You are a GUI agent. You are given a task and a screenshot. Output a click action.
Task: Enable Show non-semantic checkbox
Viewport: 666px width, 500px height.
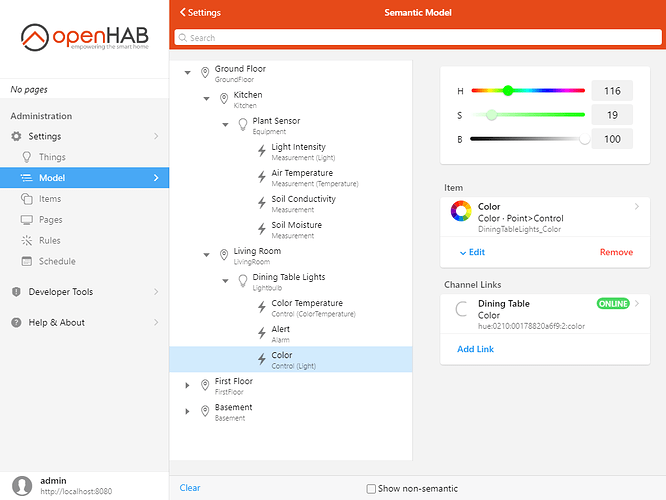coord(371,489)
